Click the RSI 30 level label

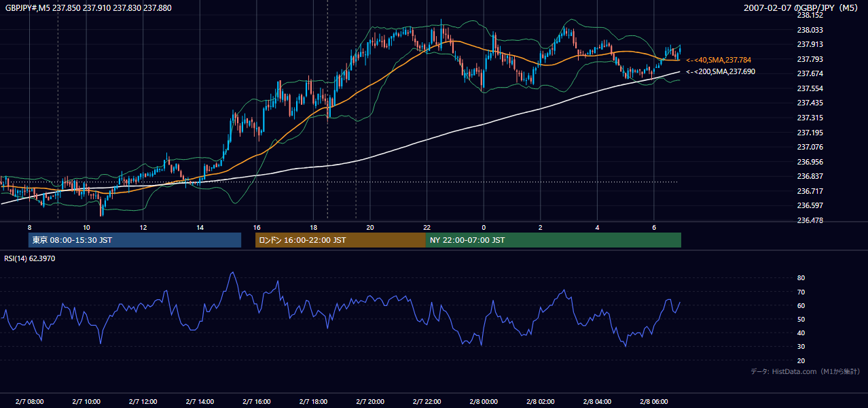coord(801,347)
